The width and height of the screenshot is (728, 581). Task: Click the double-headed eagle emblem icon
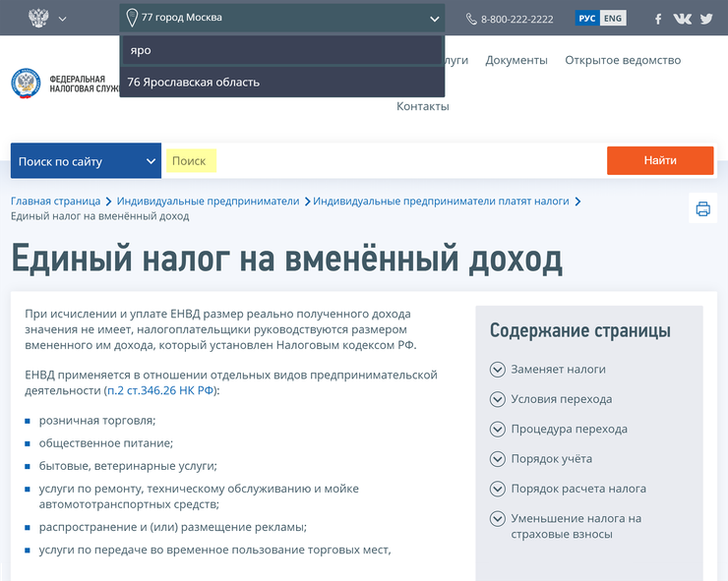38,18
